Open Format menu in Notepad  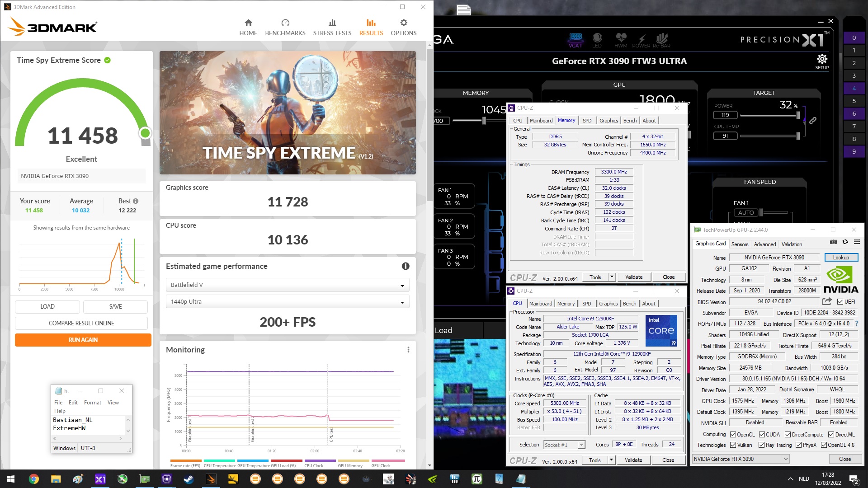point(93,403)
